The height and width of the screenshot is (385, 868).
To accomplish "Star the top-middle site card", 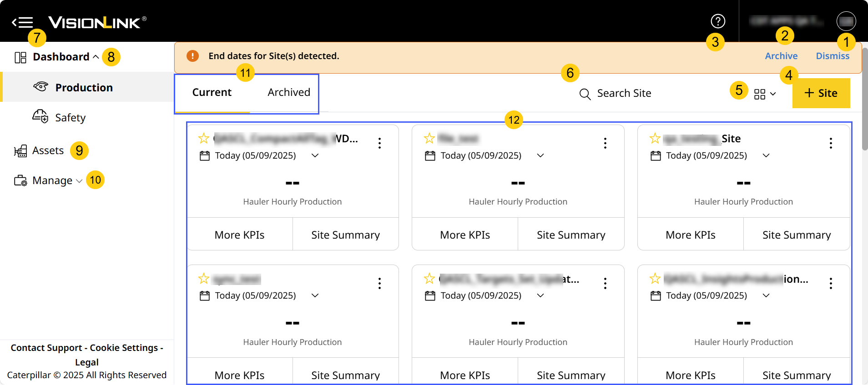I will (x=429, y=138).
